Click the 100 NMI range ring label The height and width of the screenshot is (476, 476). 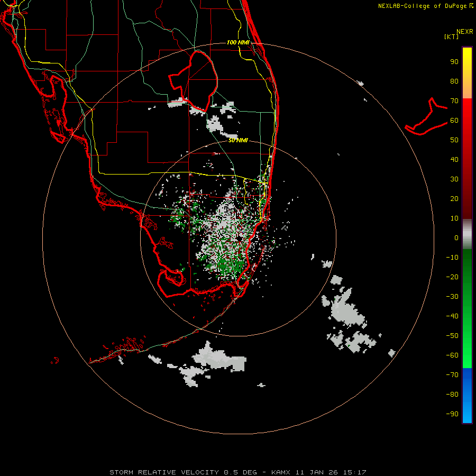[238, 42]
